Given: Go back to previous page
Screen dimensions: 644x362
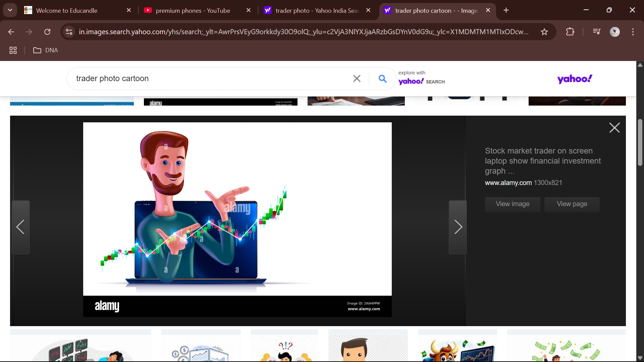Looking at the screenshot, I should tap(11, 32).
